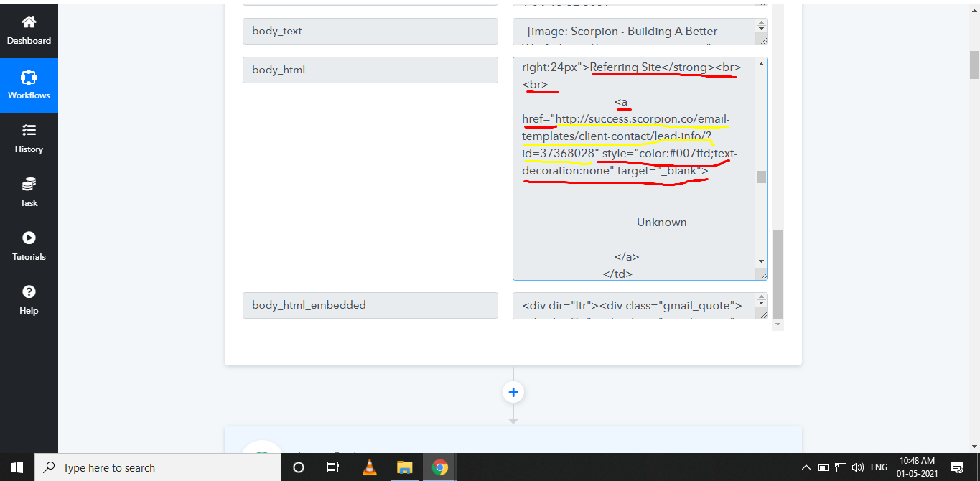The height and width of the screenshot is (481, 980).
Task: Open the volume speaker icon
Action: 857,467
